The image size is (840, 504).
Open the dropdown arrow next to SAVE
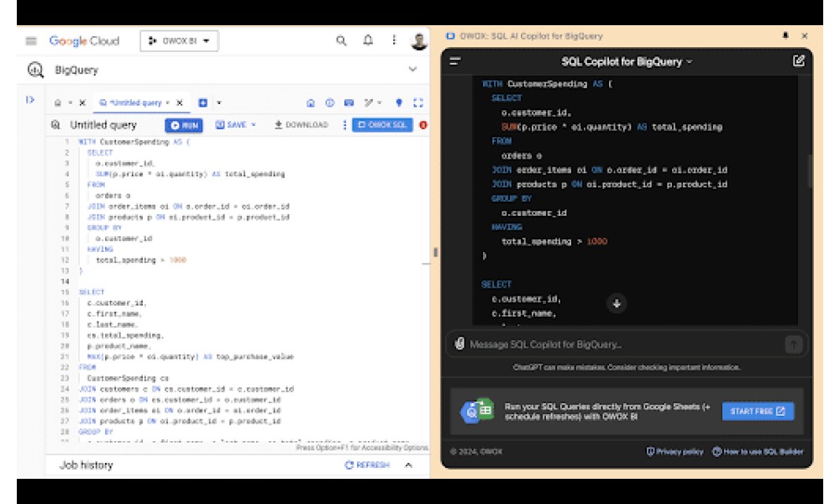point(254,125)
